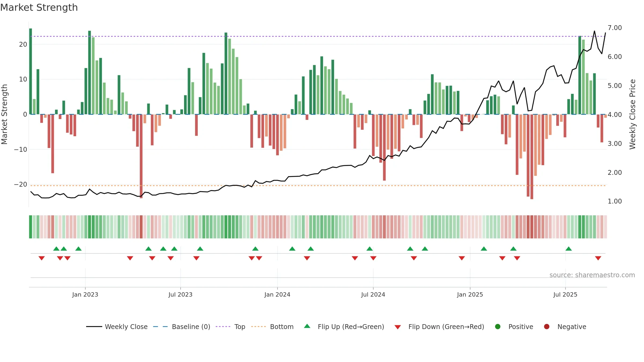Click the −10 tick on strength axis
644x362 pixels.
pos(21,149)
